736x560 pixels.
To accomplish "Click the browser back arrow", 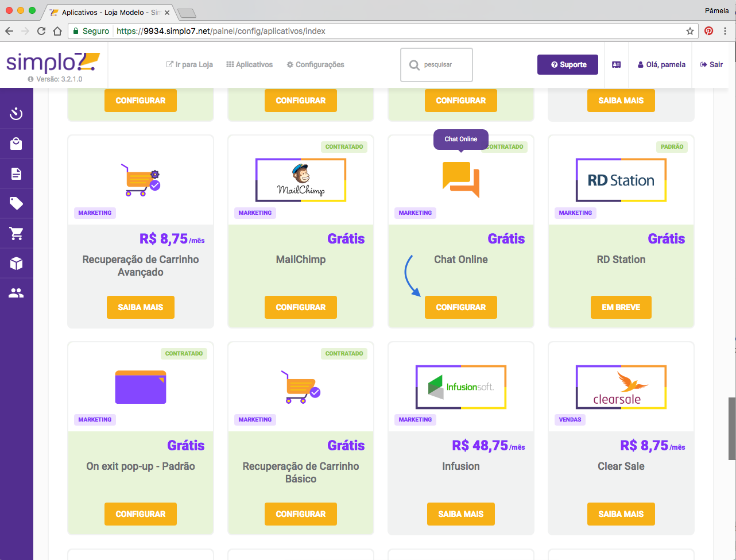I will pos(9,31).
